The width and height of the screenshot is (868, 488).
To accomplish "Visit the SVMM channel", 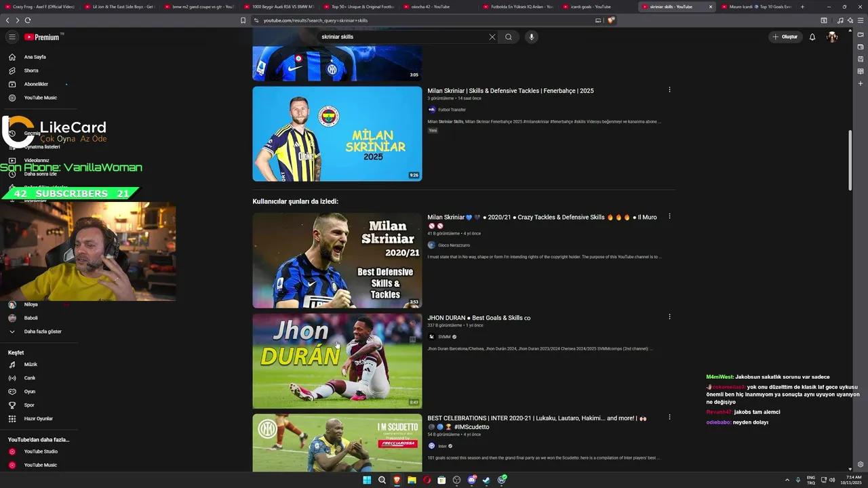I will click(444, 337).
